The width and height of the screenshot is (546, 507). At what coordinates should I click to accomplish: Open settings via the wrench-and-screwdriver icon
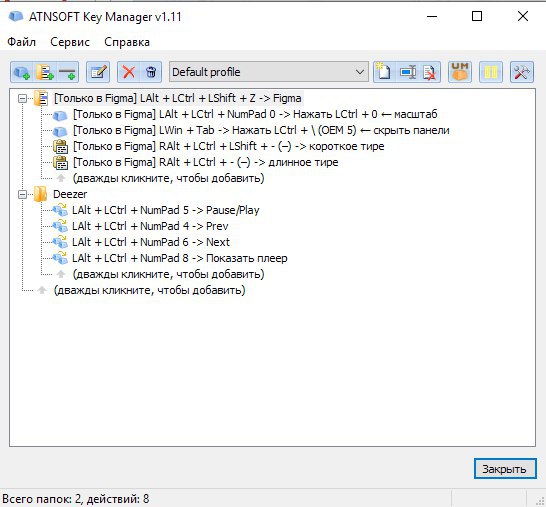point(522,72)
